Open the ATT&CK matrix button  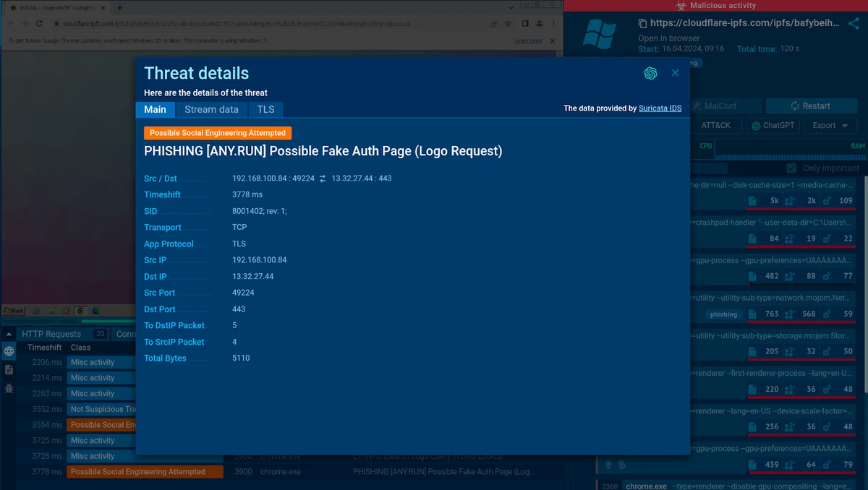(x=716, y=125)
